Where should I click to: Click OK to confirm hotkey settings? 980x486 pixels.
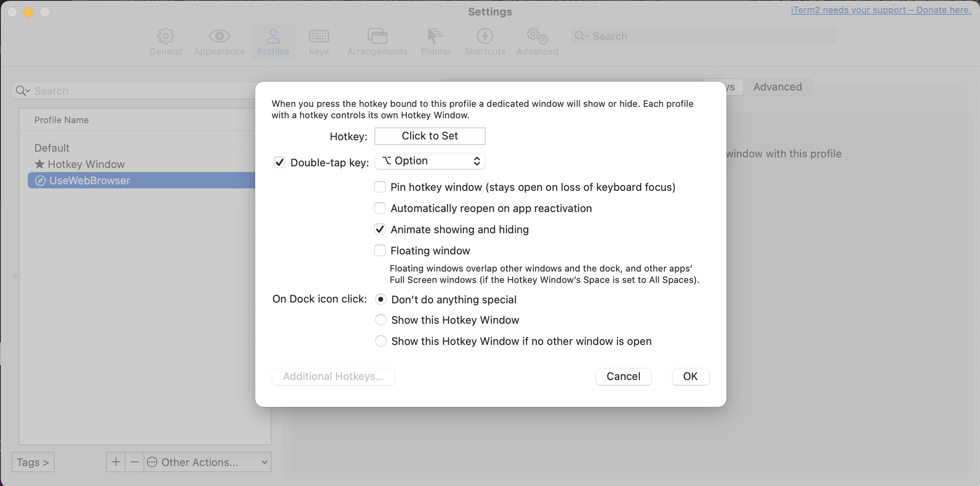tap(691, 376)
